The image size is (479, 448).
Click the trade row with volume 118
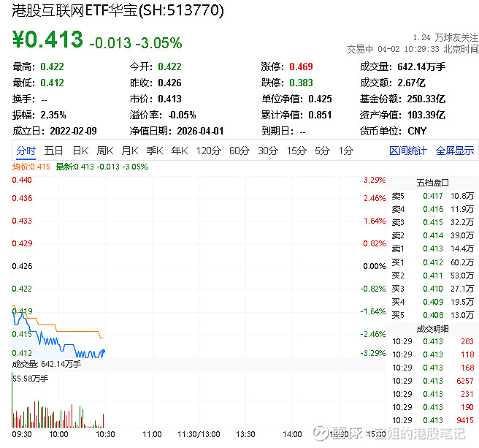432,354
